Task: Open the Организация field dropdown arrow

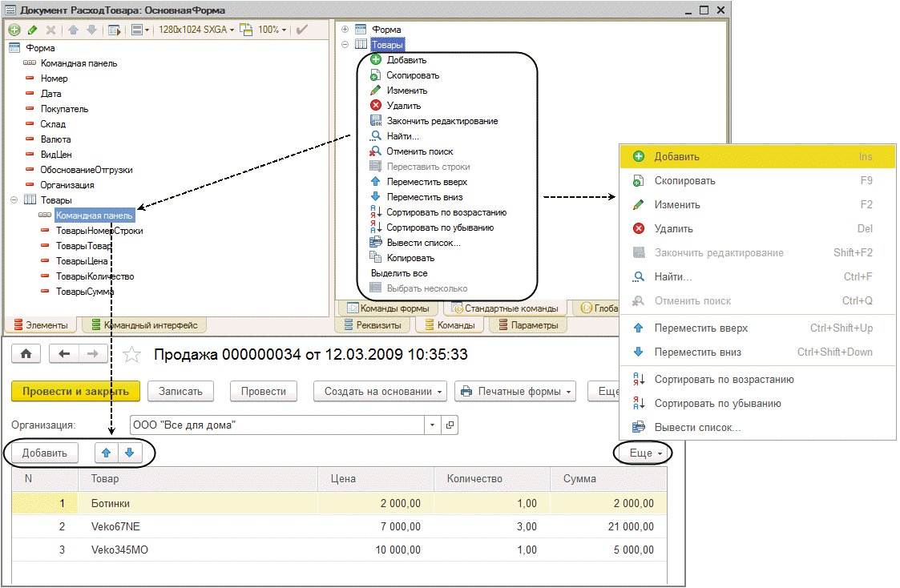Action: [x=432, y=425]
